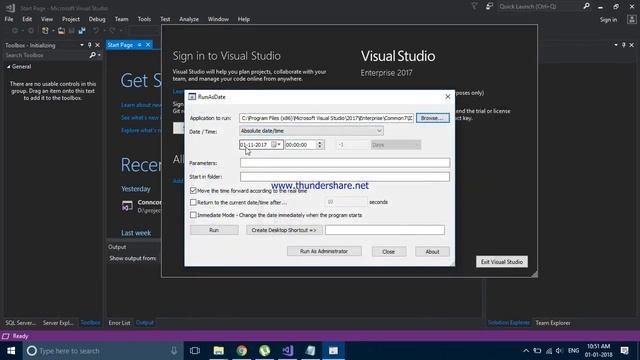Collapse the General toolbox group
Screen dimensions: 640x360
point(9,67)
